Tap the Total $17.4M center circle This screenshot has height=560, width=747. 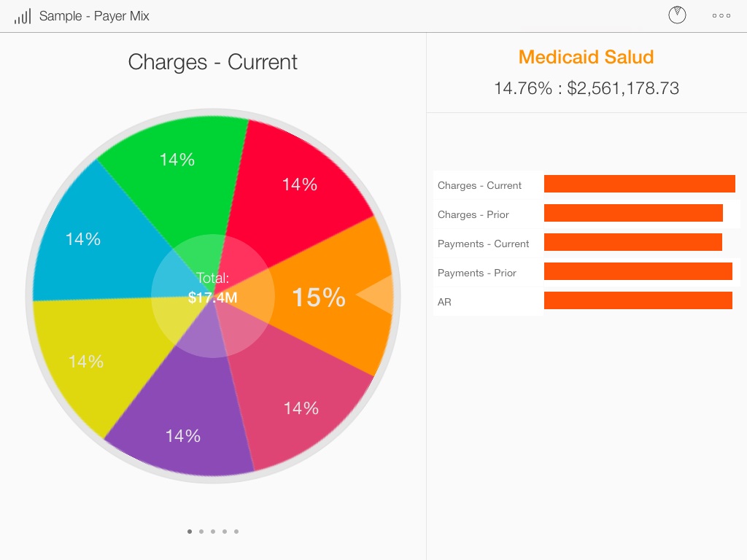212,289
